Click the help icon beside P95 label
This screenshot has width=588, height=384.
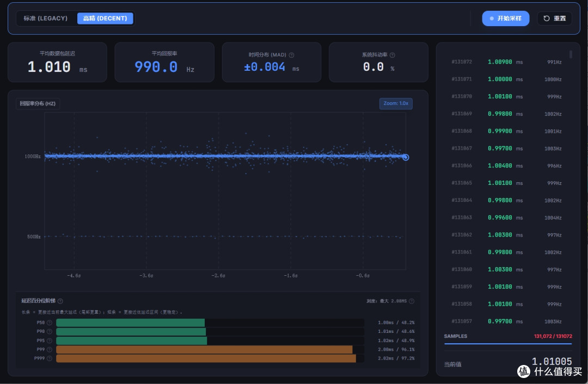(50, 340)
